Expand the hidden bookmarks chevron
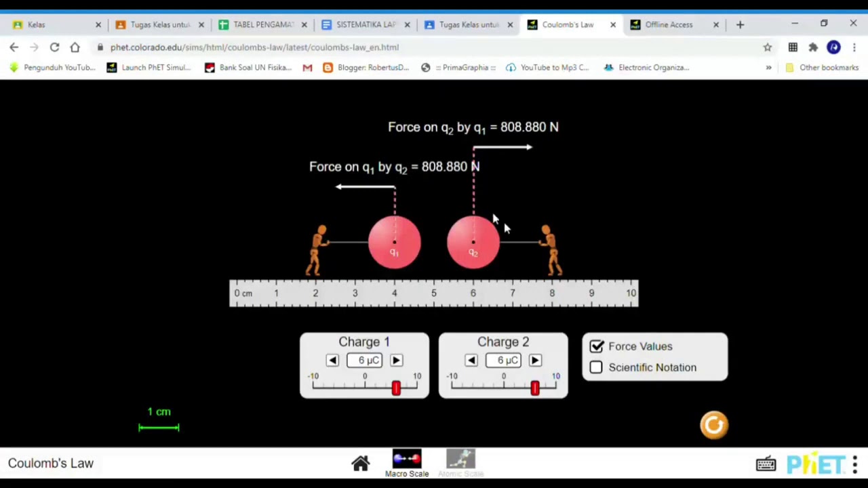Viewport: 868px width, 488px height. coord(768,68)
